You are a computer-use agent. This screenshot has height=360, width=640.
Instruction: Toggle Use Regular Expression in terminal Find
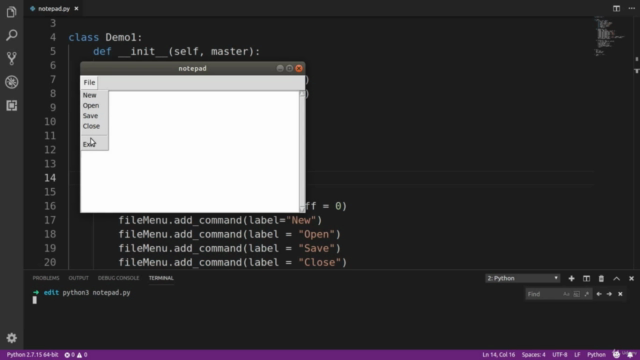(587, 294)
